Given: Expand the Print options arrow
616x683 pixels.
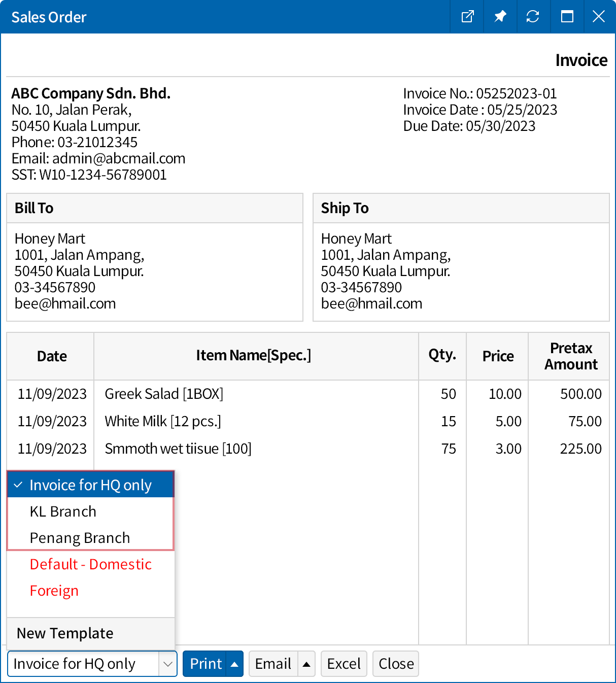Looking at the screenshot, I should [x=234, y=664].
